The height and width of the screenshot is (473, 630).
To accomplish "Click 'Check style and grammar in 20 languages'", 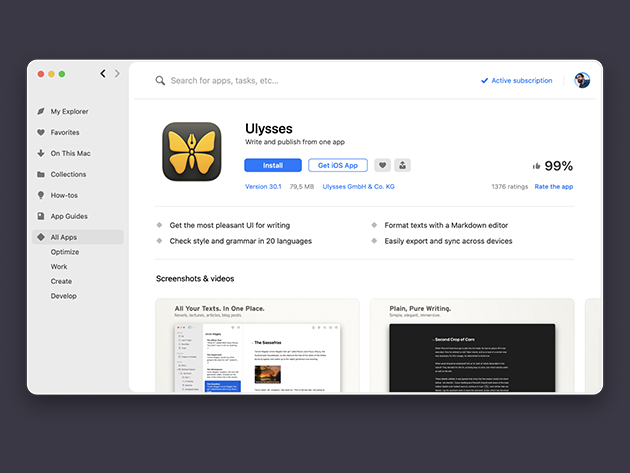I will point(240,241).
